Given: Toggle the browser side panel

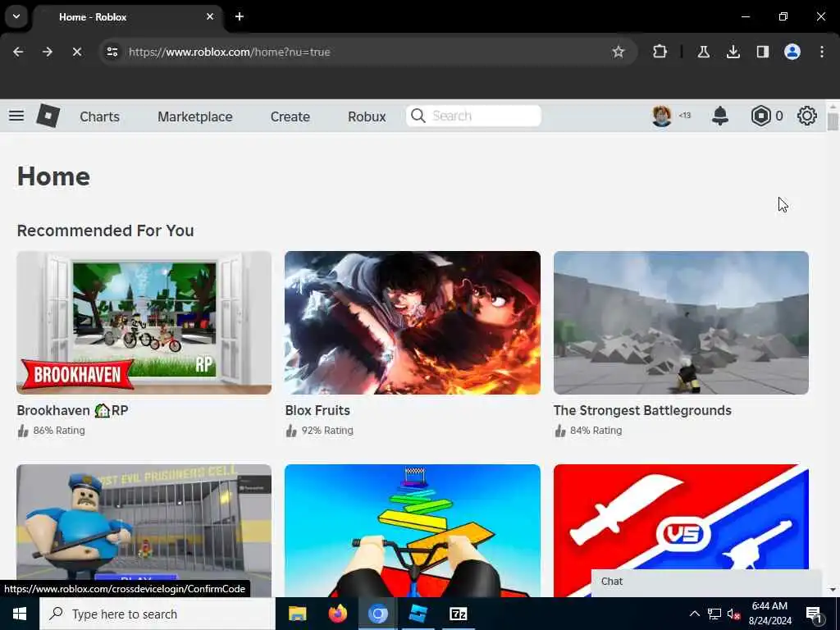Looking at the screenshot, I should [x=762, y=52].
